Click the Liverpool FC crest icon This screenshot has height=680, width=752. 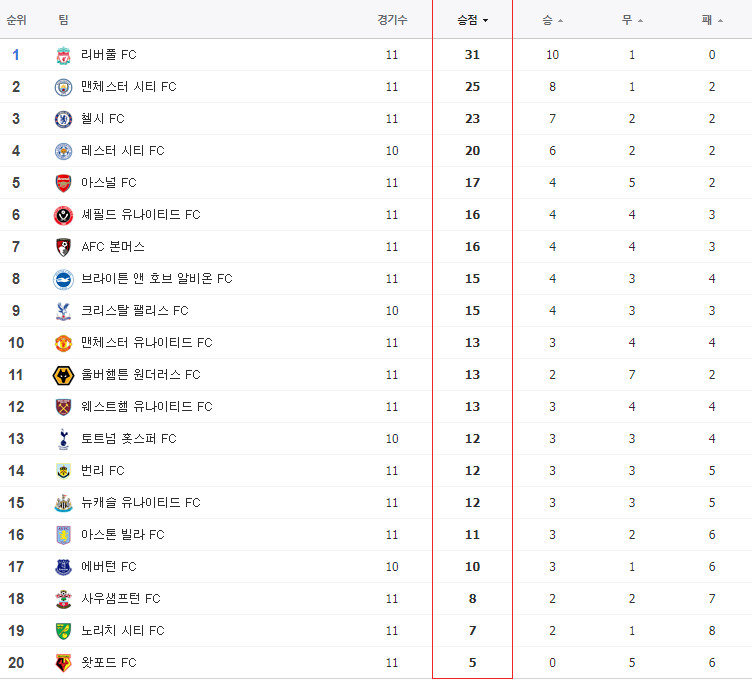click(63, 55)
